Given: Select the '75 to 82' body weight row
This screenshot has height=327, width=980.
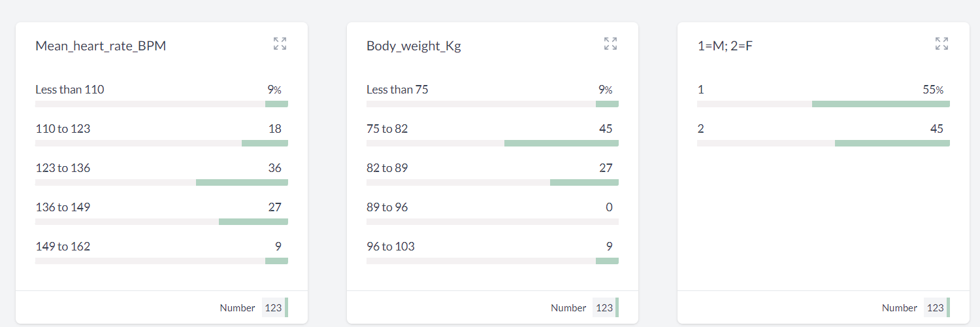Looking at the screenshot, I should click(493, 135).
